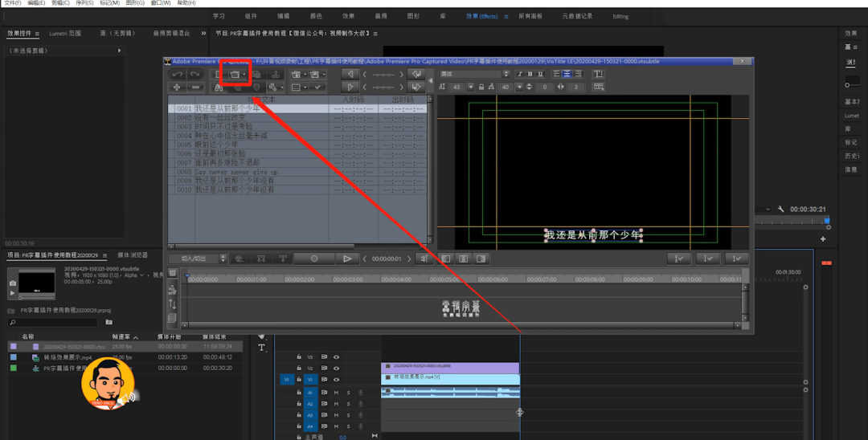Open program monitor zoom dropdown near wrench

click(768, 210)
